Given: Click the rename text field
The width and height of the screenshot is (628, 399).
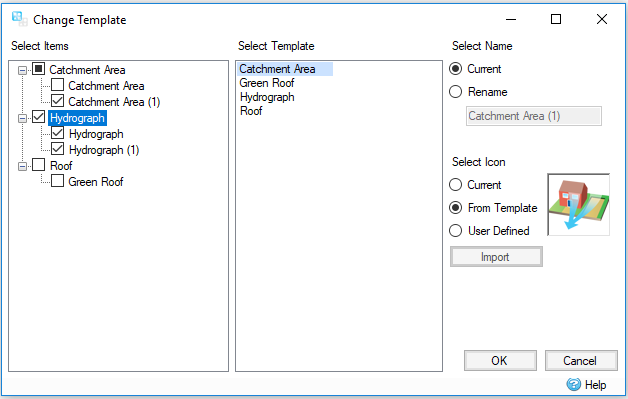Looking at the screenshot, I should 534,116.
